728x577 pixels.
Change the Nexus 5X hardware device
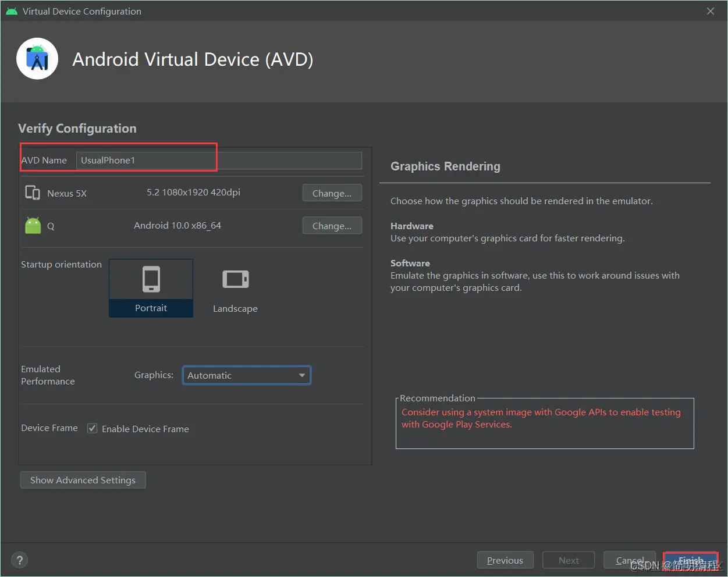click(332, 193)
